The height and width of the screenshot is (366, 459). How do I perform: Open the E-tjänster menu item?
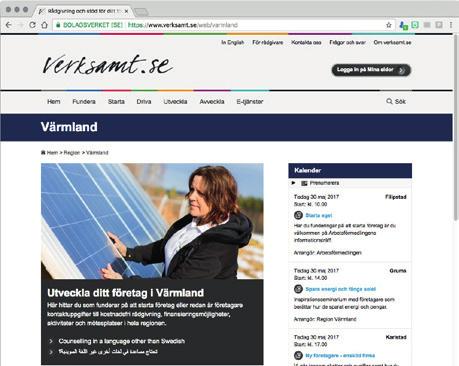[x=250, y=101]
